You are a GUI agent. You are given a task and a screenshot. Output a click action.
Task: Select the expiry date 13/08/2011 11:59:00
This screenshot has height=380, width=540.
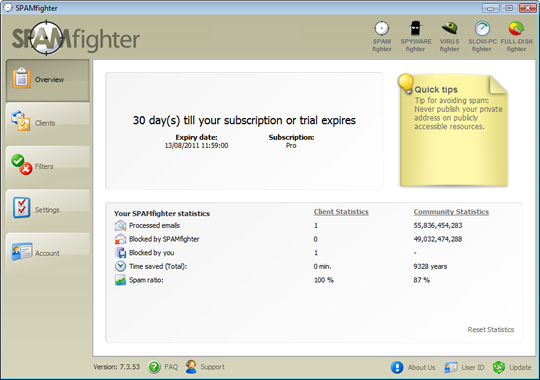(x=196, y=145)
